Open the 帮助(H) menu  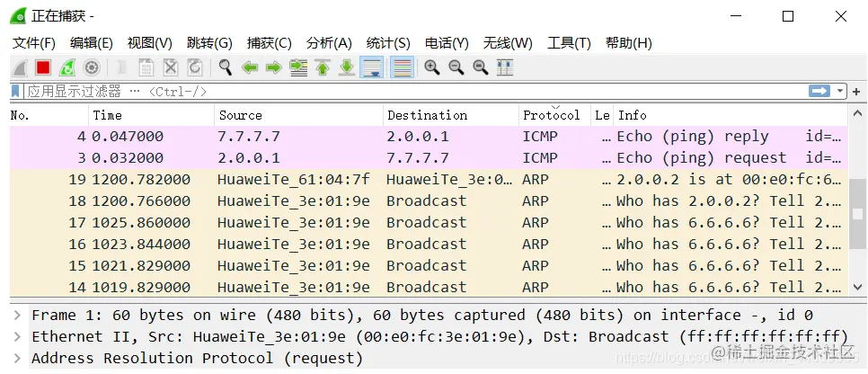[x=629, y=43]
